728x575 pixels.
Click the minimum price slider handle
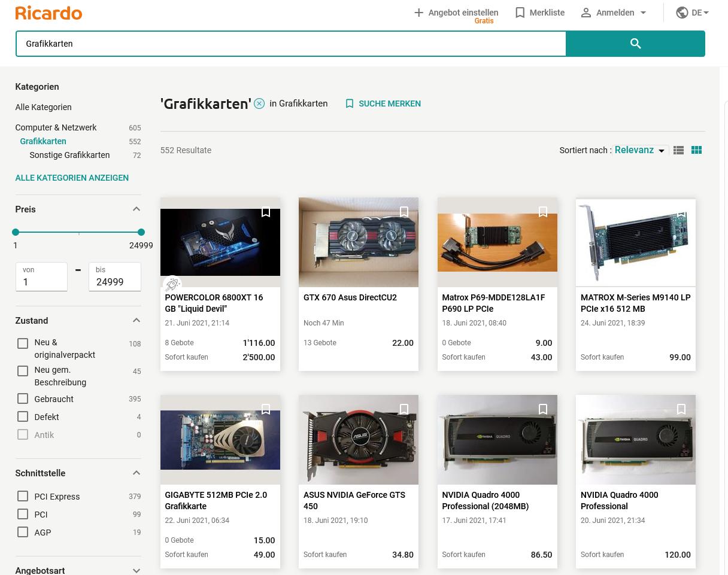point(16,232)
